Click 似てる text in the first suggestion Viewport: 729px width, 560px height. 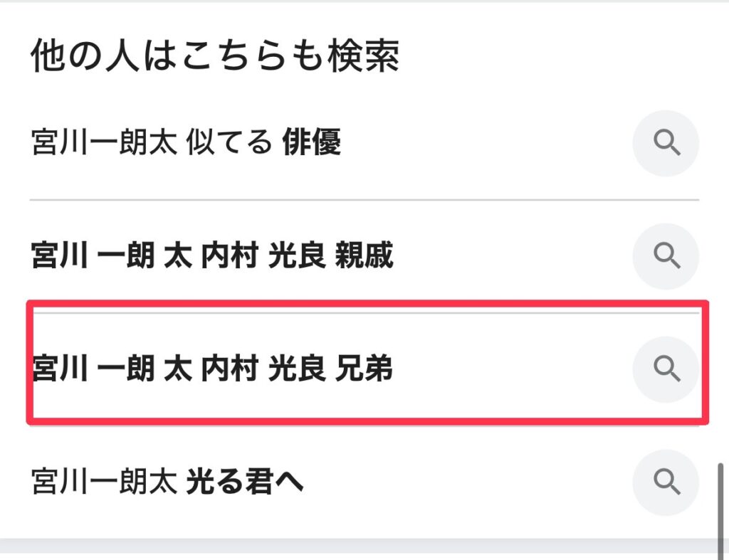229,142
